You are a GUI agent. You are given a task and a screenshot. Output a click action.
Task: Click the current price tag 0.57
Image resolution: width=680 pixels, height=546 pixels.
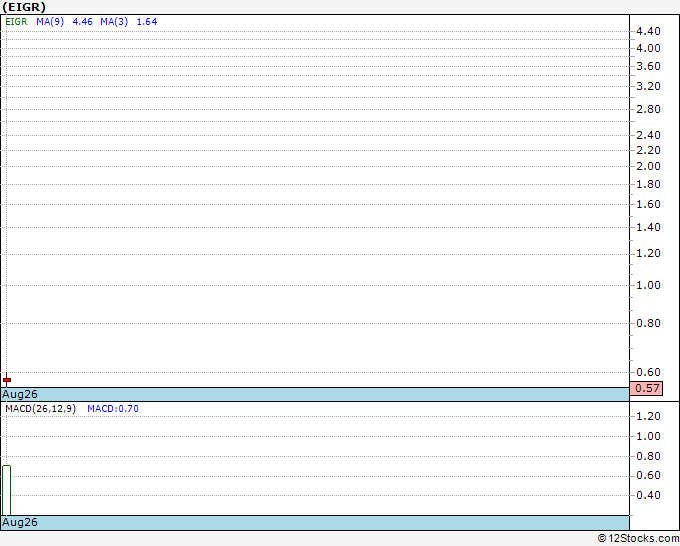tap(646, 388)
